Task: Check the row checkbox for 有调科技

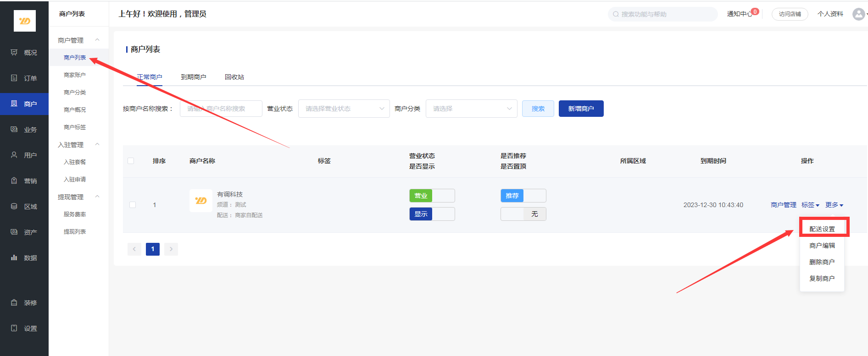Action: pyautogui.click(x=133, y=205)
